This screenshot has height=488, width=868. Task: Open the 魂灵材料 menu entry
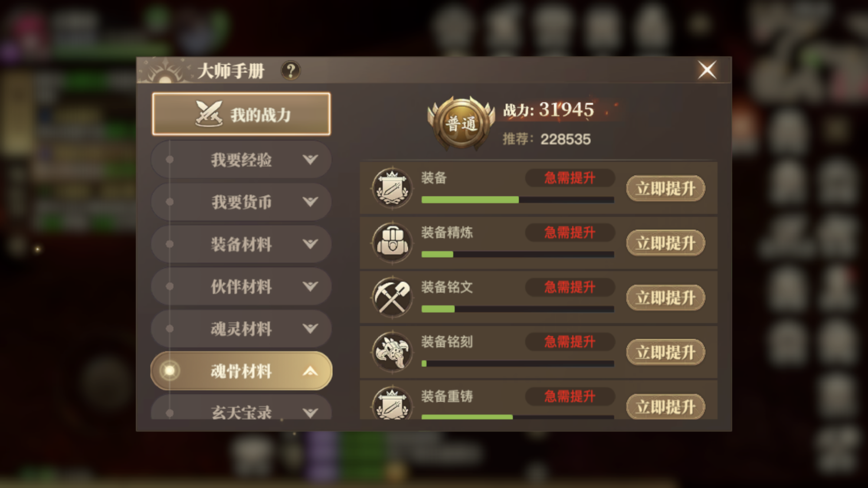[x=241, y=329]
